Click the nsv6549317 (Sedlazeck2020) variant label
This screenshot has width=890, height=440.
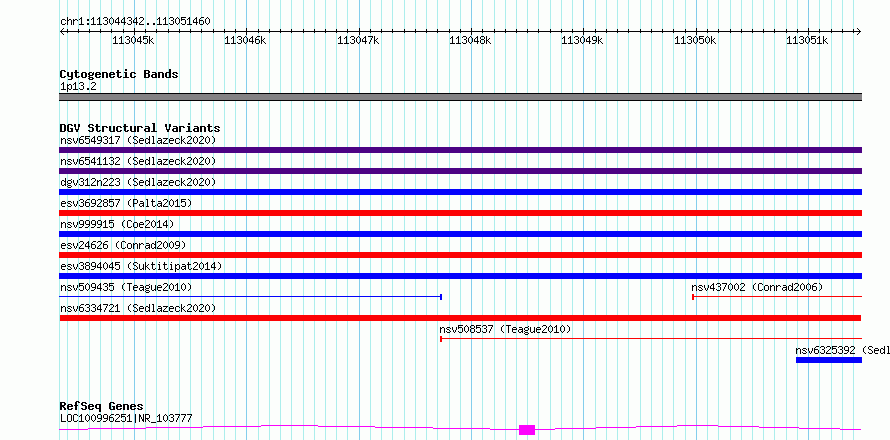(x=138, y=140)
